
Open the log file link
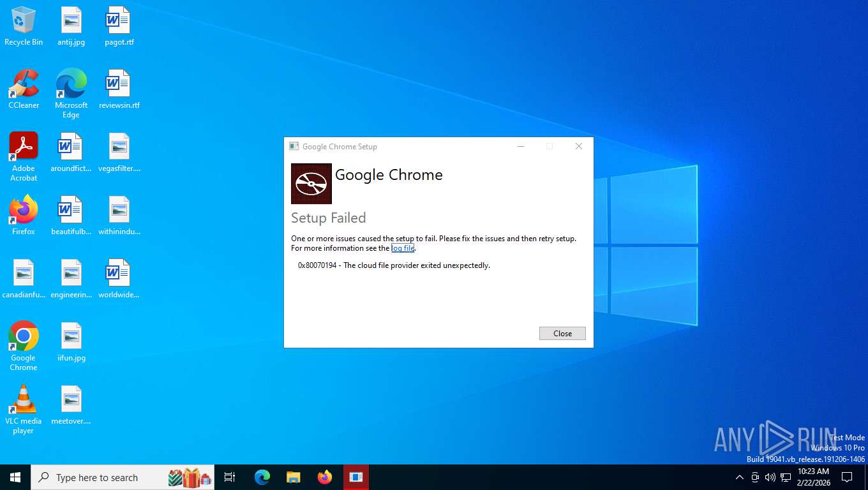[403, 248]
